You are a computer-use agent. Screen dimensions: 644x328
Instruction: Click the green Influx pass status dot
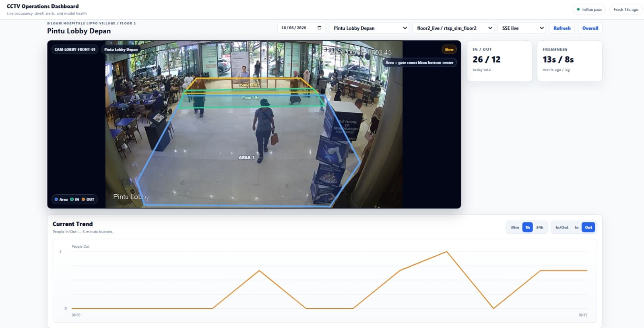(x=578, y=9)
